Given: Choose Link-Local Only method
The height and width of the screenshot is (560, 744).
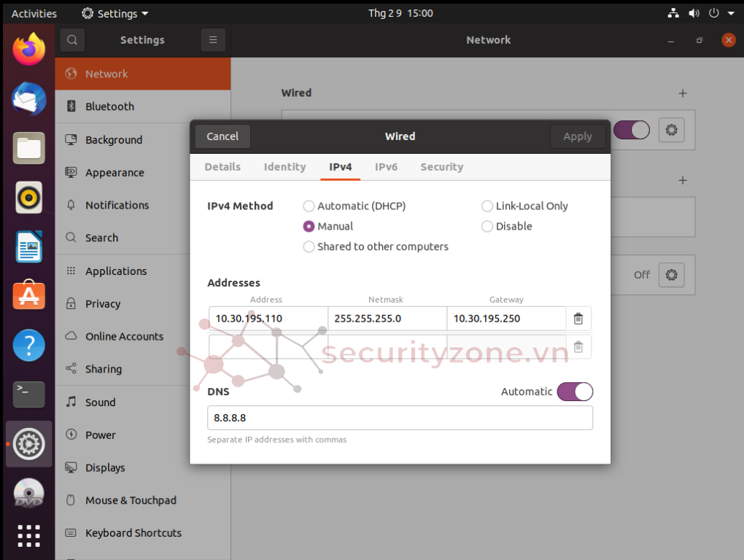Looking at the screenshot, I should pyautogui.click(x=487, y=206).
